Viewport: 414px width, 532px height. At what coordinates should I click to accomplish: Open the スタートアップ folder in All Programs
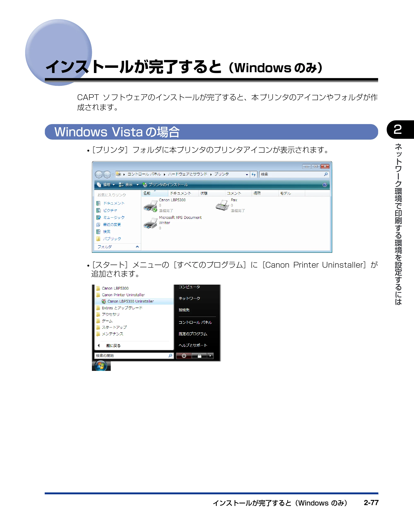pos(111,327)
